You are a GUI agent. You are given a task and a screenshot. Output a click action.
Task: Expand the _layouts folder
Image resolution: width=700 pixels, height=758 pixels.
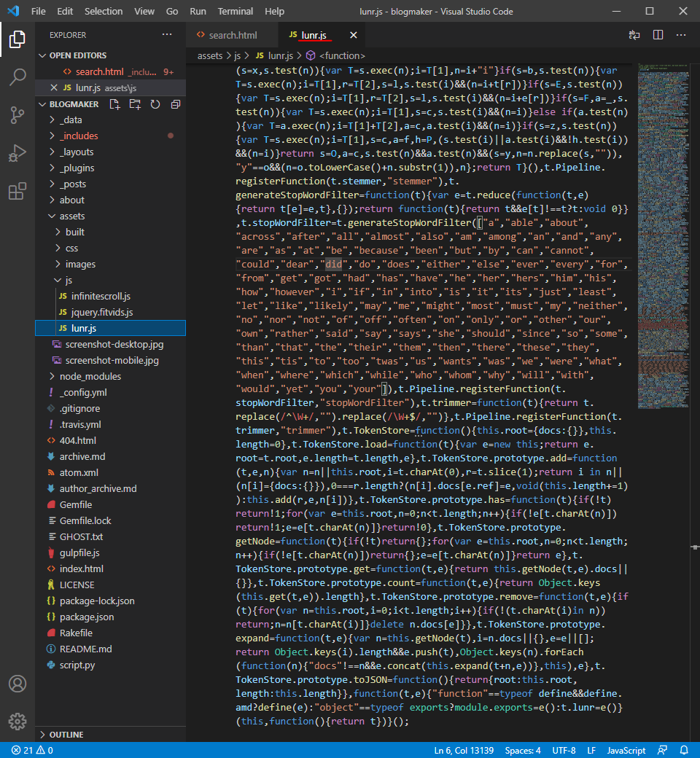[x=110, y=152]
